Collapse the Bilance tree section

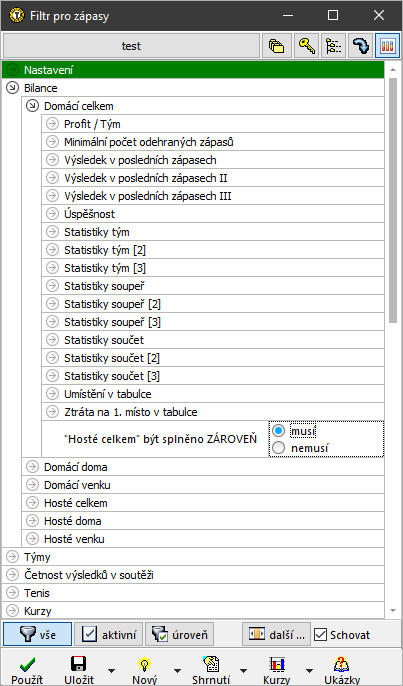click(12, 88)
